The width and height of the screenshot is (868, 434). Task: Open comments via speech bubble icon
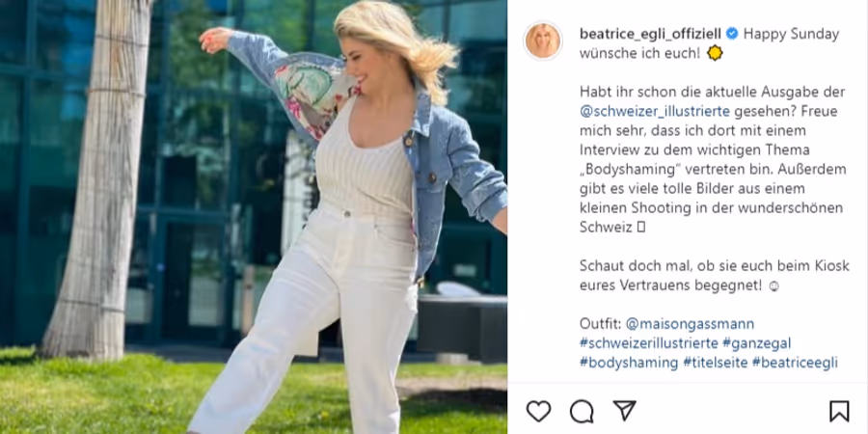582,411
